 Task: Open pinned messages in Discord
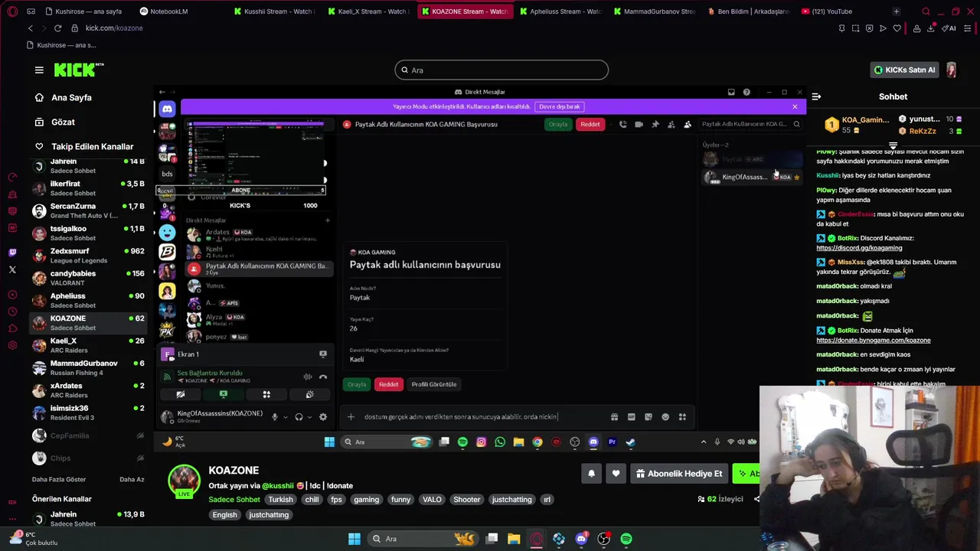(x=655, y=124)
